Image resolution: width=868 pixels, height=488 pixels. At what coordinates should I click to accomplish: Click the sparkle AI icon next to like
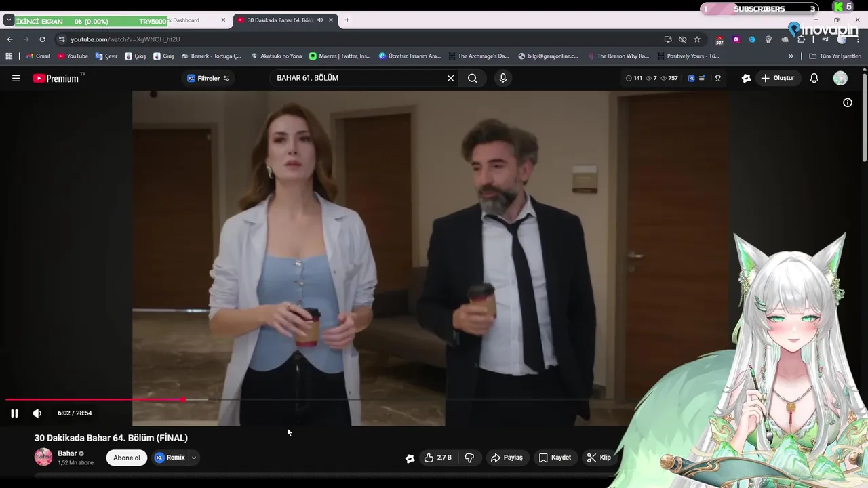coord(410,458)
